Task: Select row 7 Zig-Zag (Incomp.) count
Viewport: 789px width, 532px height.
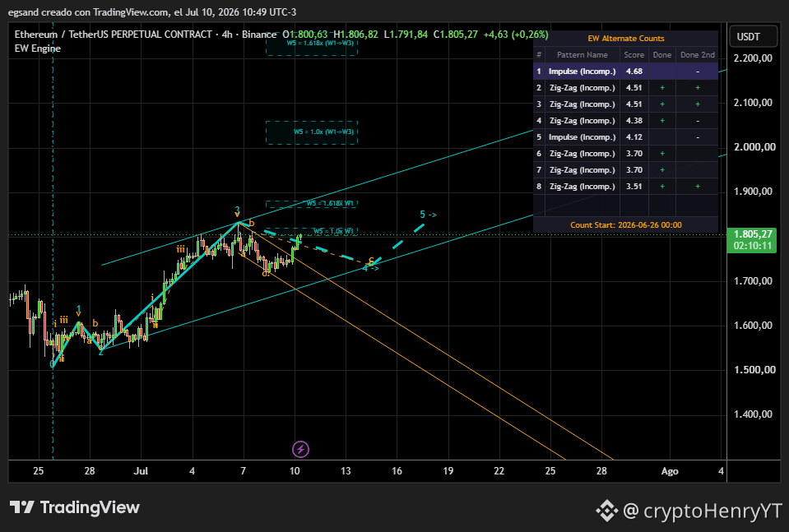Action: pos(625,170)
